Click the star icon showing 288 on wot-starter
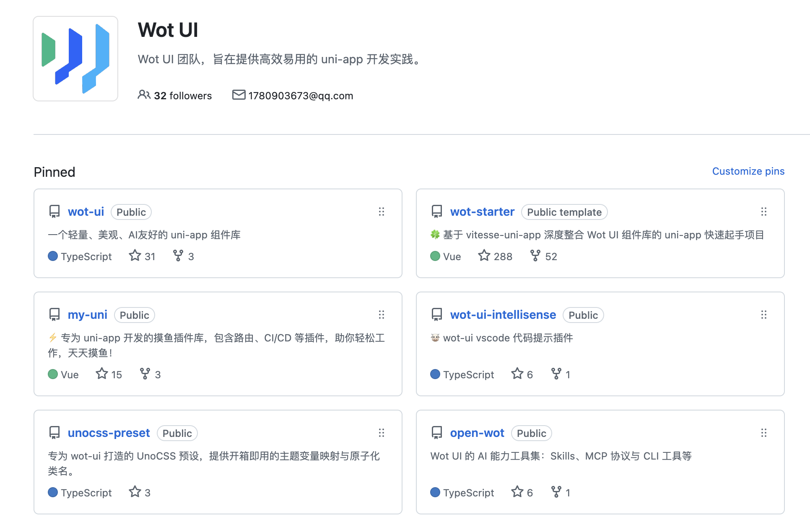 click(x=484, y=256)
